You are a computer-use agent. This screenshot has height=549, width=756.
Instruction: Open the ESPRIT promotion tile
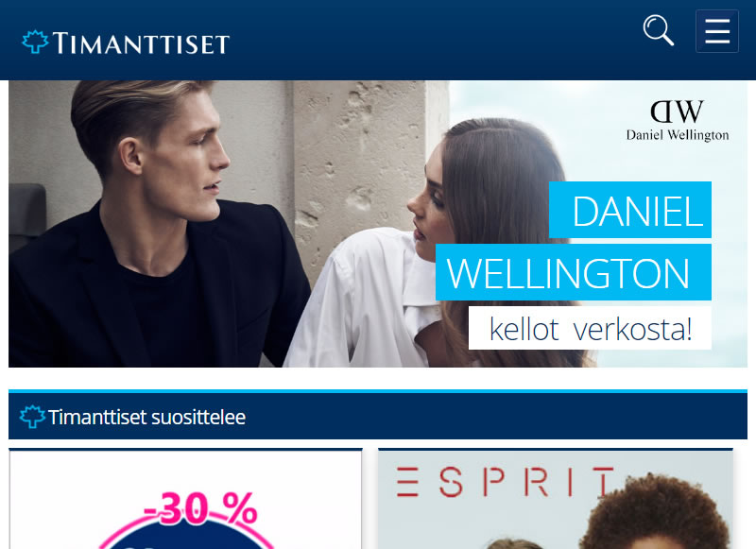coord(556,499)
